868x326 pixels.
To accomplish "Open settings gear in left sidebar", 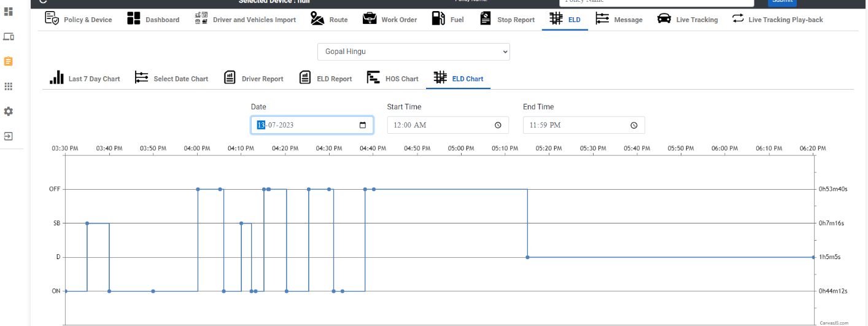I will (x=9, y=112).
